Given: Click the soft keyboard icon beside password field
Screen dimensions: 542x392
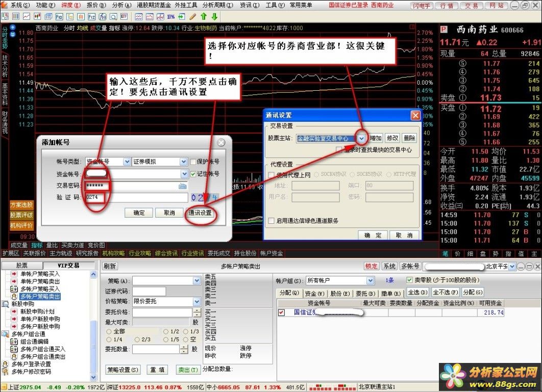Looking at the screenshot, I should [182, 186].
